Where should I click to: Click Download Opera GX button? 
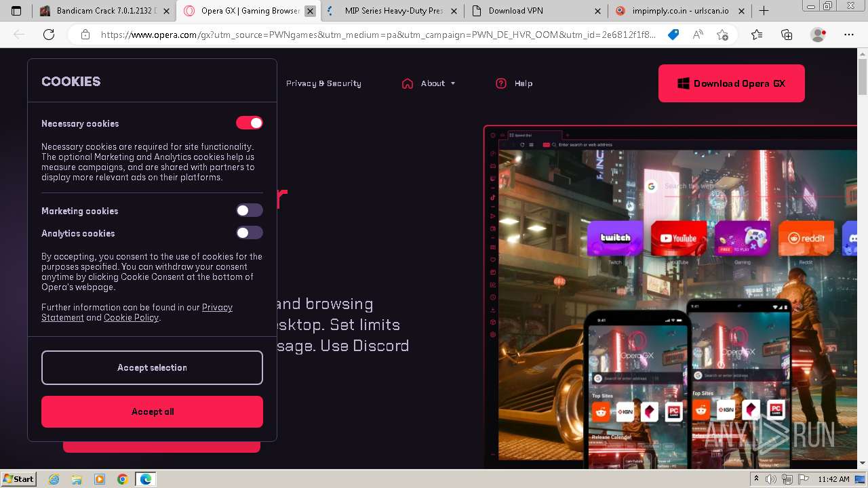tap(731, 83)
